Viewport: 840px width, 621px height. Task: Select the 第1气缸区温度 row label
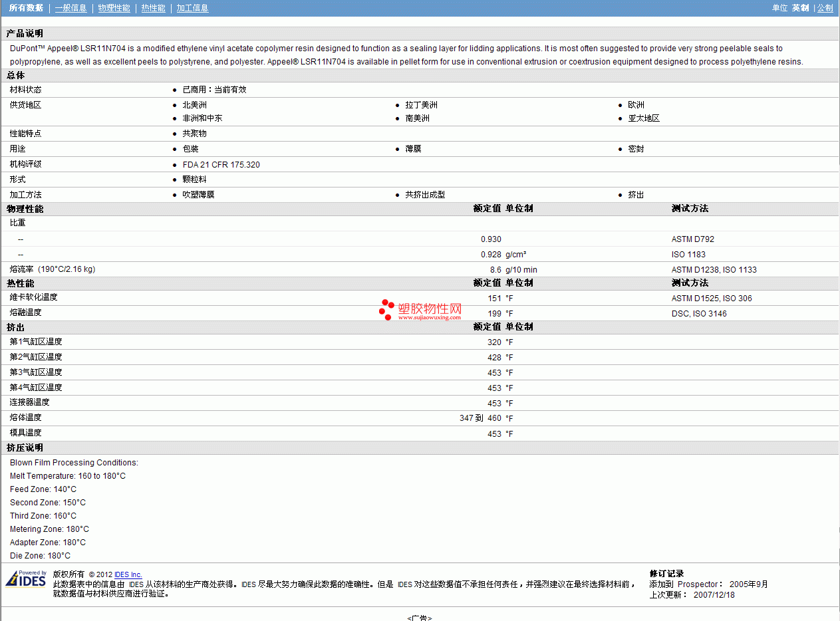pyautogui.click(x=36, y=342)
